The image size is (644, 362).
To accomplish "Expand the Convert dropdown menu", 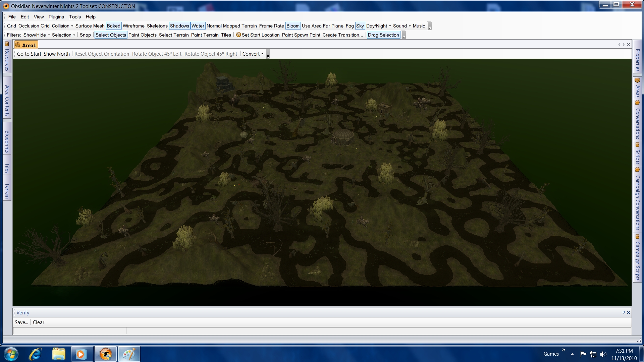I will (x=253, y=54).
